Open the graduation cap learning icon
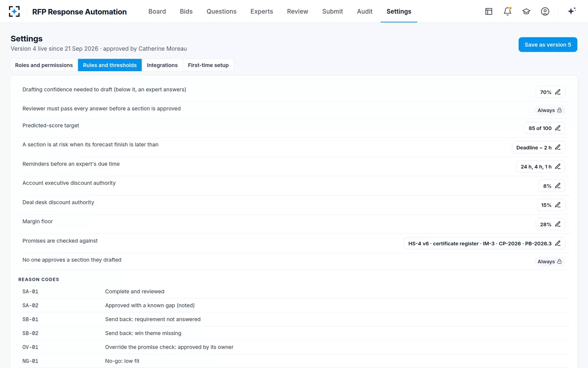 (x=526, y=11)
